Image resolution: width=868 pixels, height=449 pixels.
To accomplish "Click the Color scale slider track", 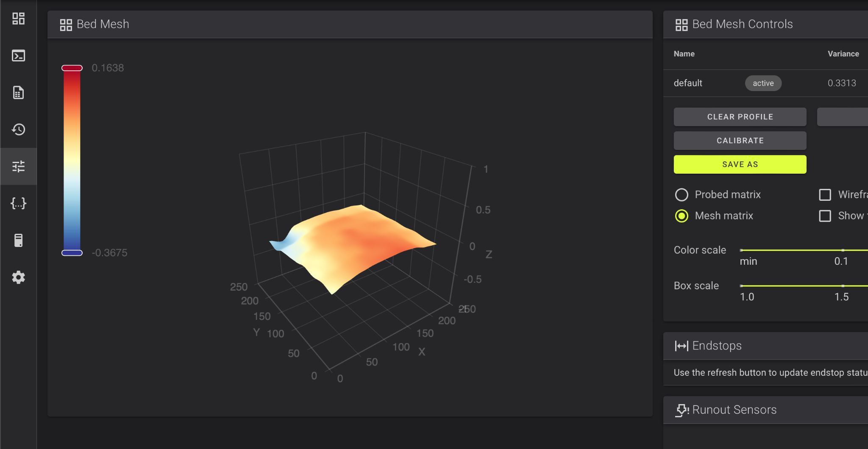I will point(804,250).
